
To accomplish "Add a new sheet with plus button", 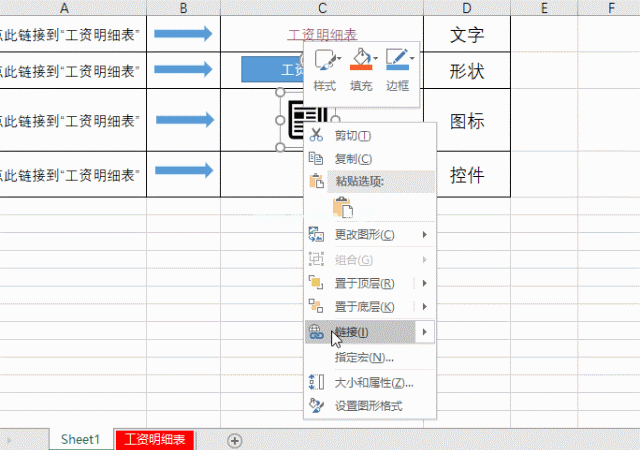I will pyautogui.click(x=235, y=440).
